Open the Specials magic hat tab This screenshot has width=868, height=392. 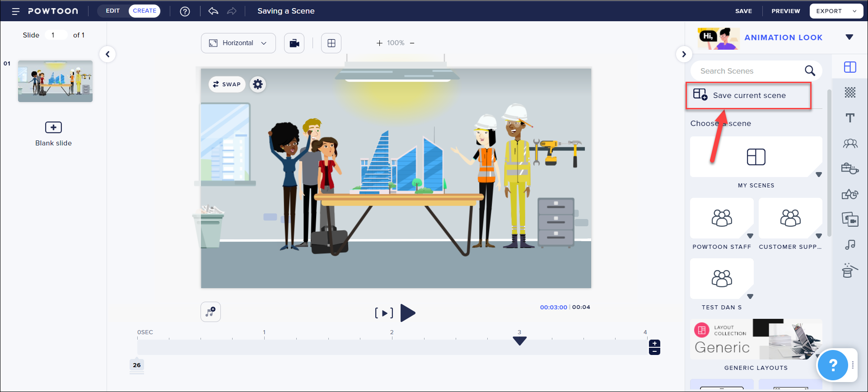coord(850,270)
